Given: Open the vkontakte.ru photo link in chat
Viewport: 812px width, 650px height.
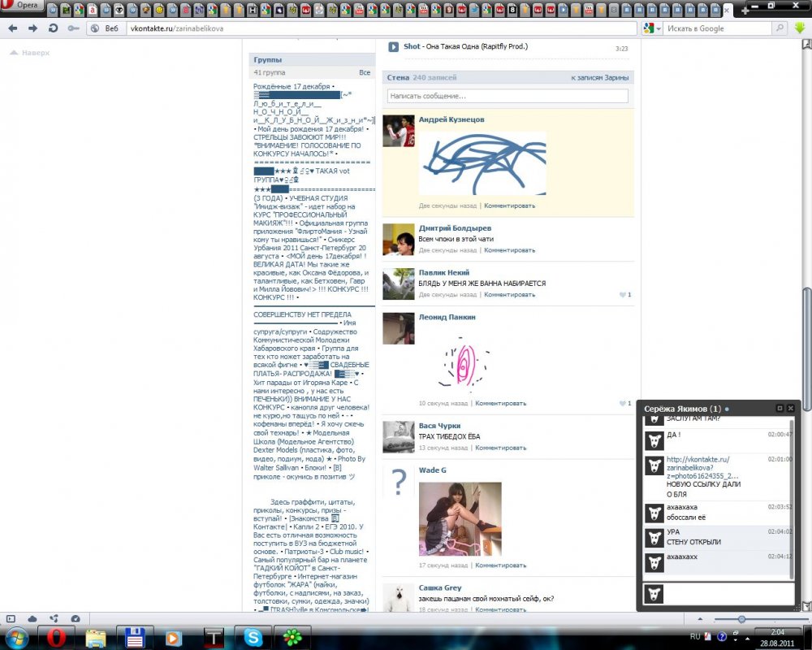Looking at the screenshot, I should pyautogui.click(x=702, y=467).
